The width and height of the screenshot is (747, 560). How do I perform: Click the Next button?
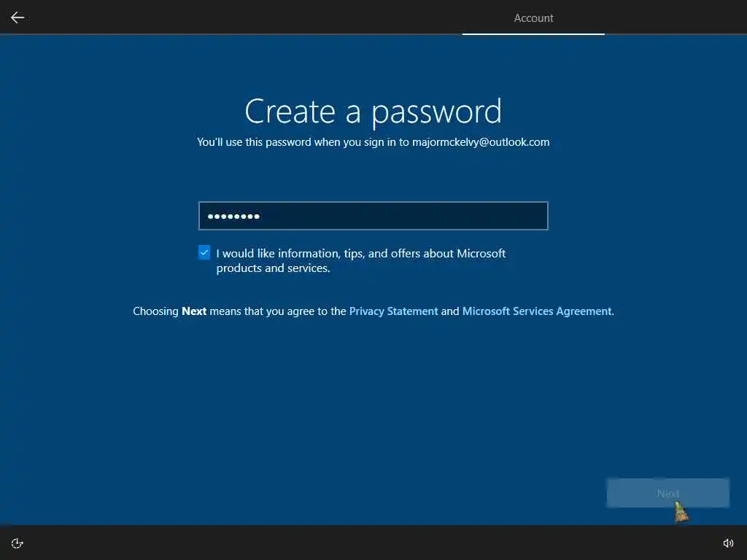pyautogui.click(x=668, y=493)
